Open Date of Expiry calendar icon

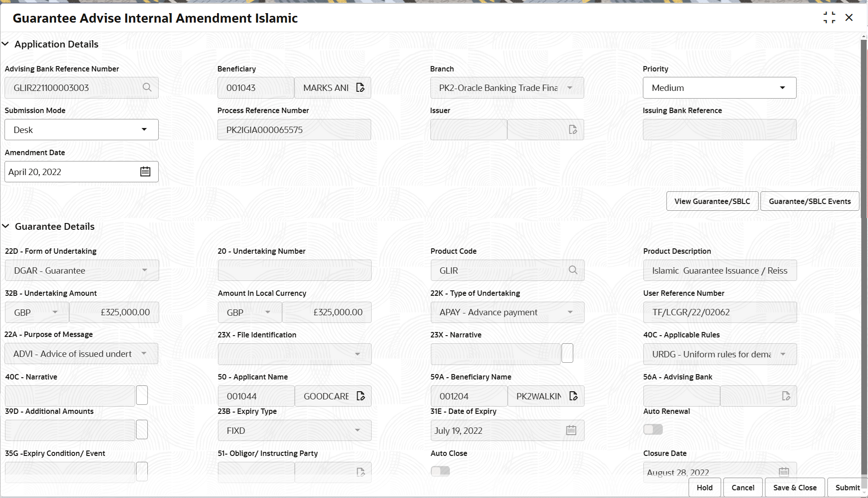point(571,430)
